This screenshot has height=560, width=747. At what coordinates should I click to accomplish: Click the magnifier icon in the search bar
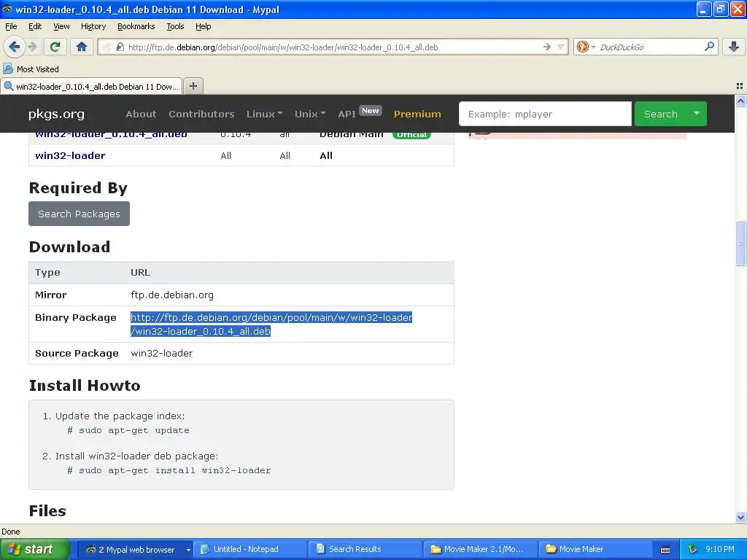(709, 46)
